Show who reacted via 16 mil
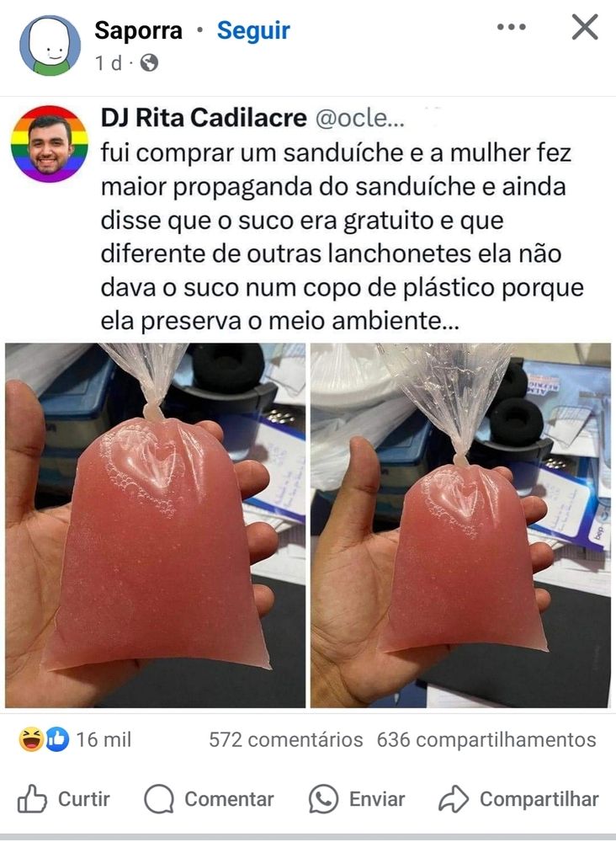The width and height of the screenshot is (616, 842). [104, 739]
